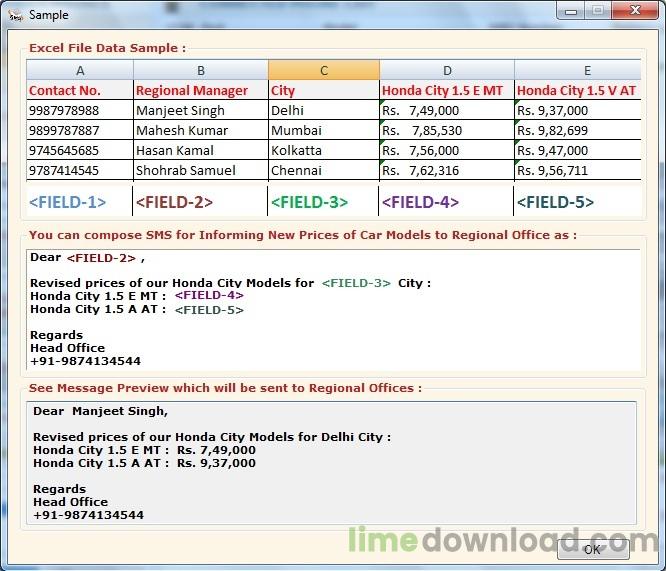Select contact number 9987978988
Screen dimensions: 666x571
(x=80, y=110)
